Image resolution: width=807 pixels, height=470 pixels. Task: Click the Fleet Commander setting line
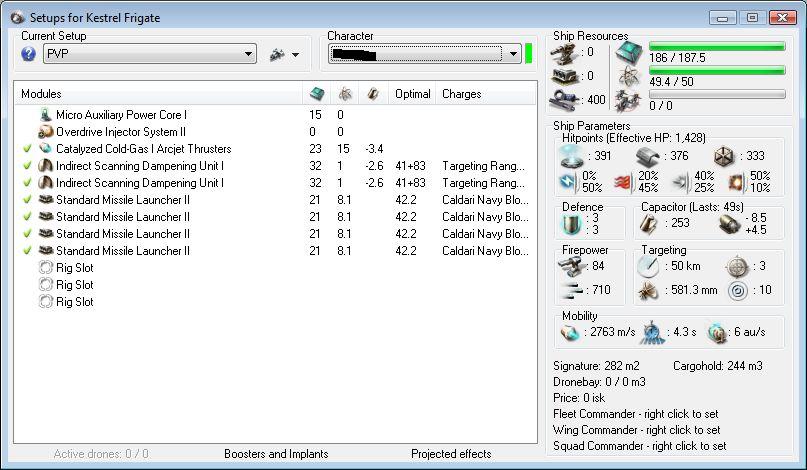pyautogui.click(x=635, y=414)
